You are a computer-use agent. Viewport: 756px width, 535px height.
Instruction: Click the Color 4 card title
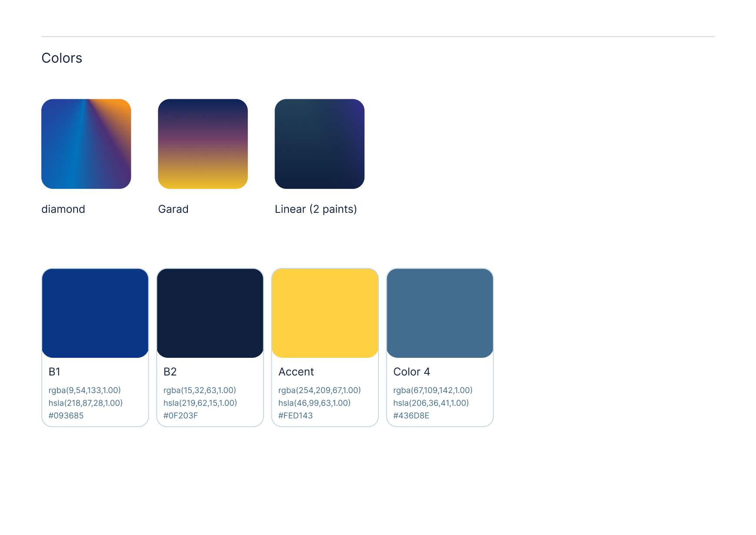pos(411,372)
